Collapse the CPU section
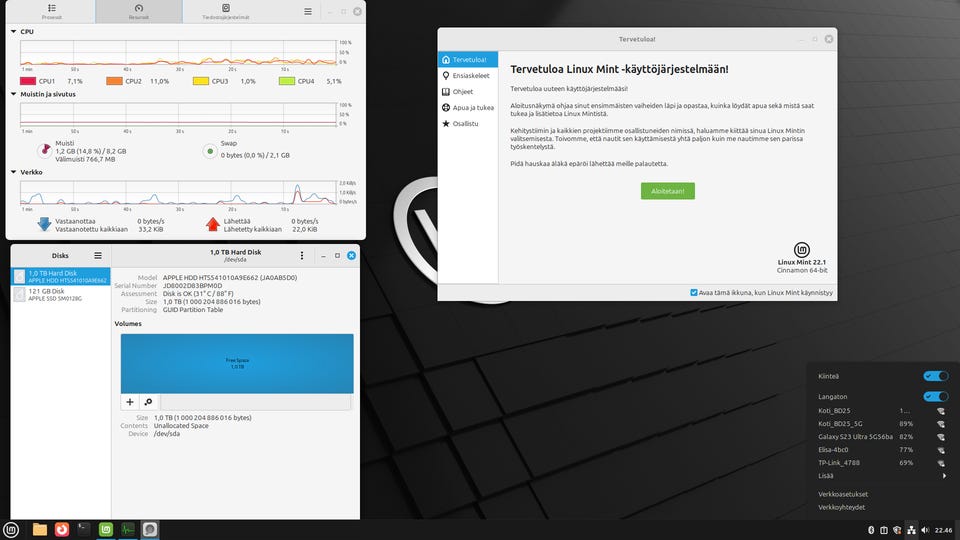Screen dimensions: 960x540 pos(13,31)
